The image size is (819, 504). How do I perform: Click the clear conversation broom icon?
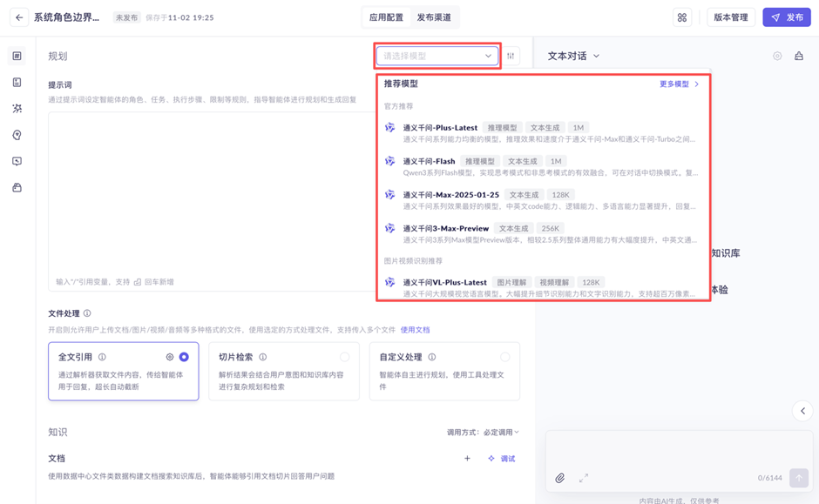[799, 56]
